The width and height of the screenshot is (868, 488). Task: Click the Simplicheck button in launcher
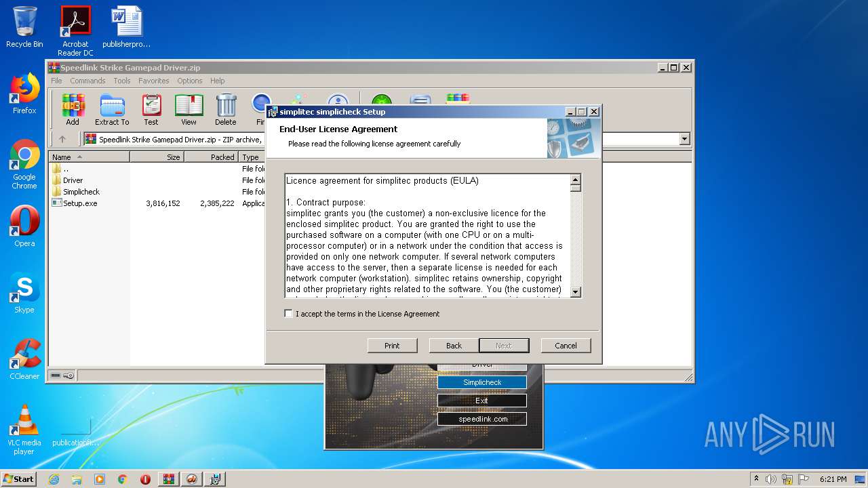pos(482,382)
